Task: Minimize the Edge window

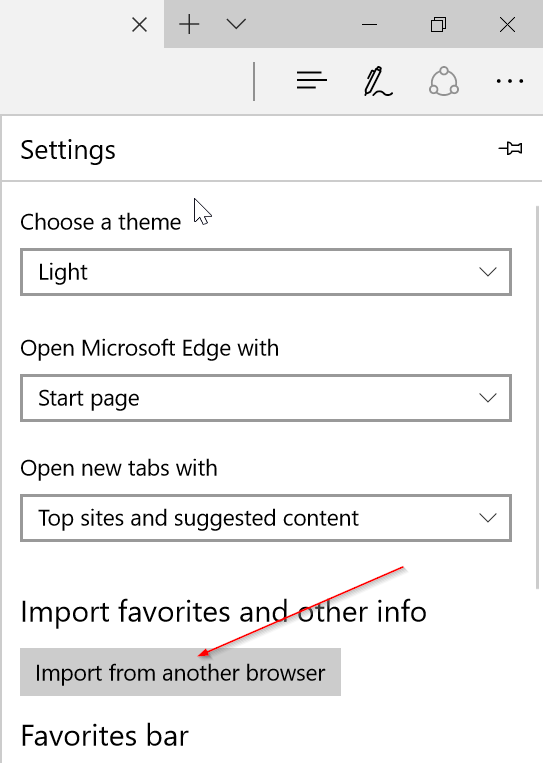Action: [370, 24]
